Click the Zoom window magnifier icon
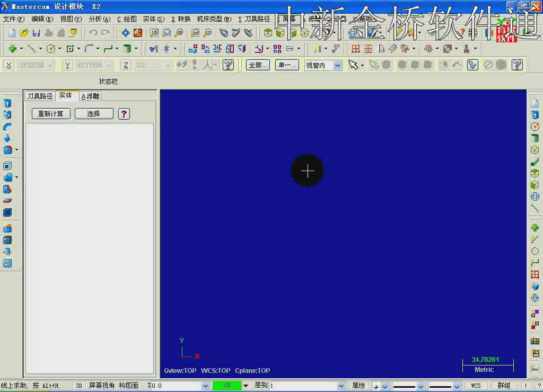This screenshot has height=392, width=543. (x=154, y=33)
